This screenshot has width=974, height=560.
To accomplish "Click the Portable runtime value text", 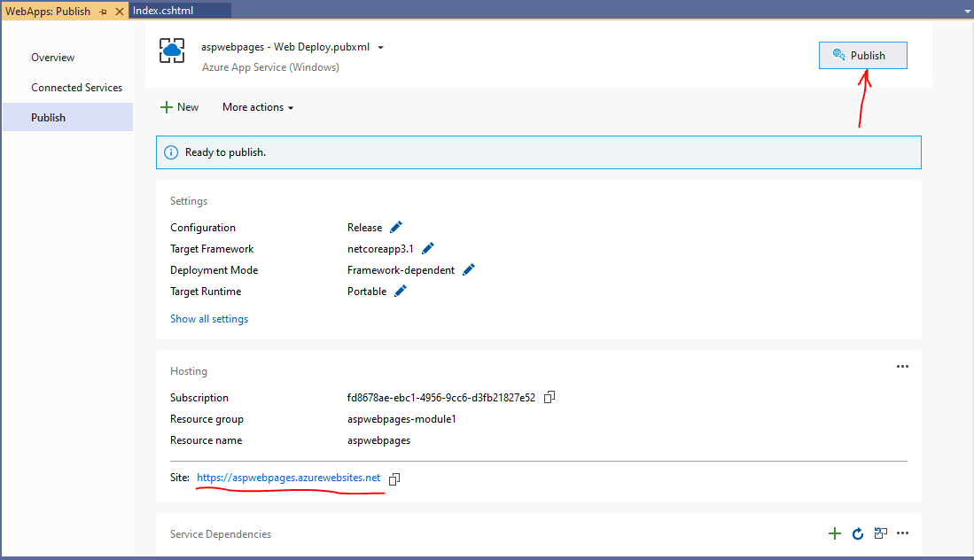I will point(367,292).
